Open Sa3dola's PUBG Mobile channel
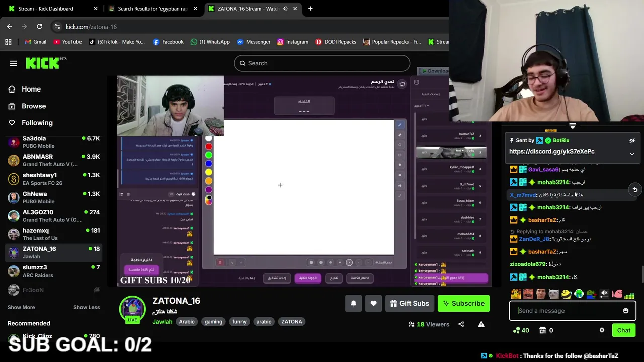 pyautogui.click(x=54, y=142)
